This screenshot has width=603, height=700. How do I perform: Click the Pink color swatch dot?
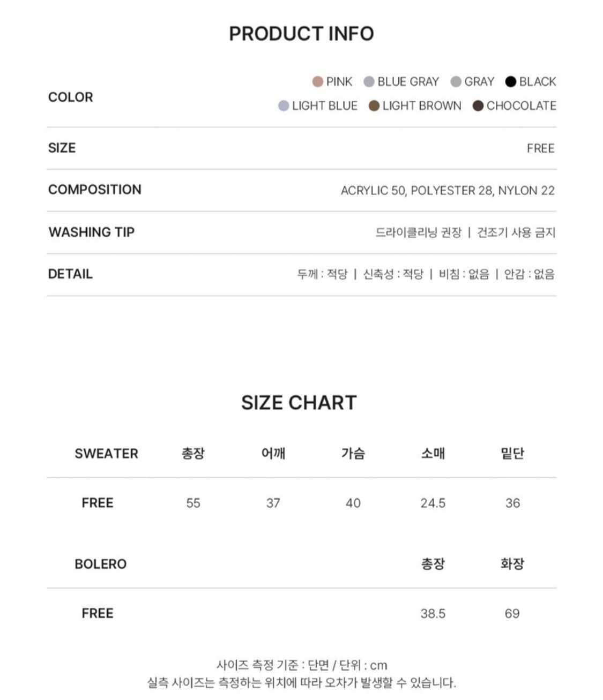click(x=317, y=81)
